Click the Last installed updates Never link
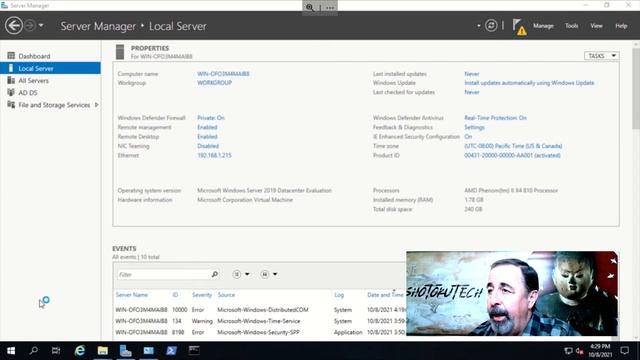This screenshot has height=360, width=640. (x=471, y=74)
